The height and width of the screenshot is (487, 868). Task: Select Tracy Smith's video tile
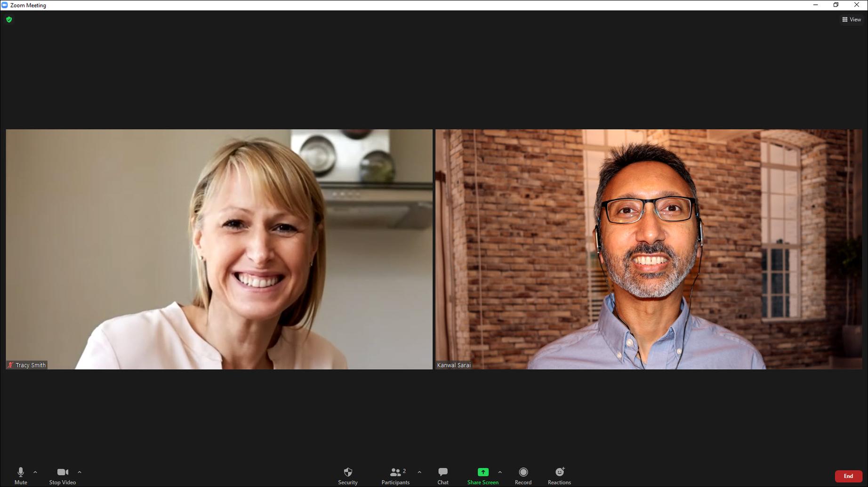[x=219, y=249]
